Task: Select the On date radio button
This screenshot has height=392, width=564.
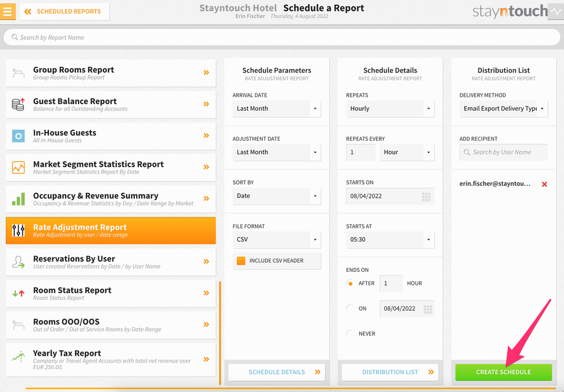Action: pos(350,309)
